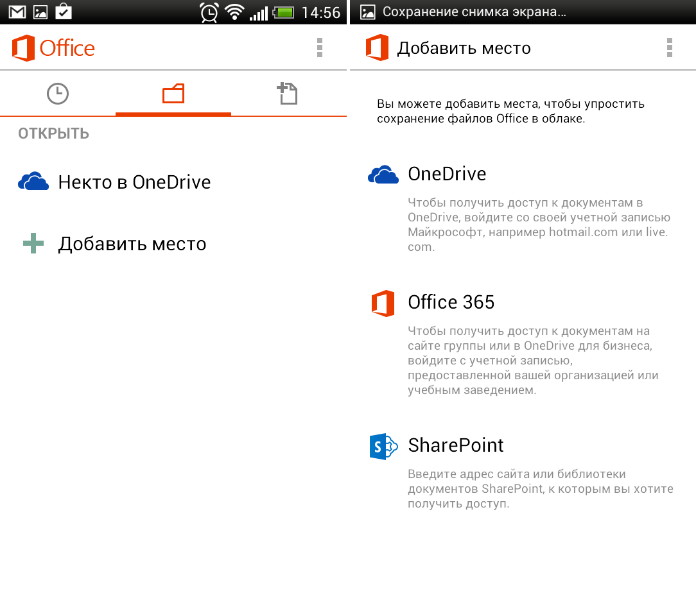
Task: Tap SharePoint description about адрес сайта
Action: (541, 489)
